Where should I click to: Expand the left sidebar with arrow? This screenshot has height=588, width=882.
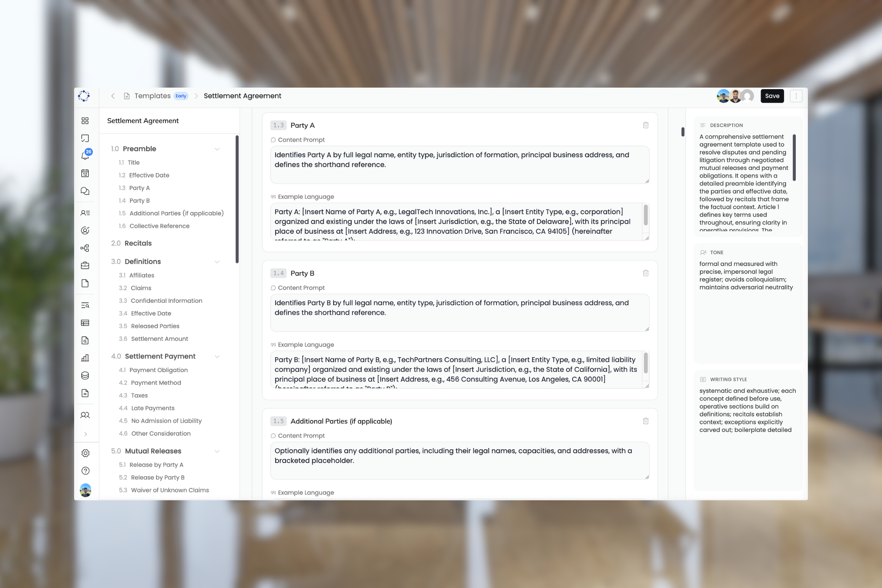click(86, 434)
